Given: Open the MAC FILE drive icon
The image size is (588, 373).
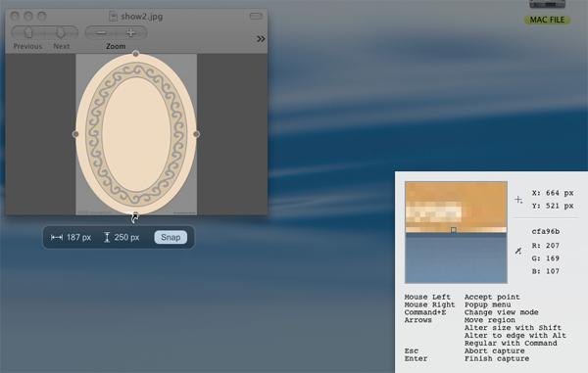Looking at the screenshot, I should (x=547, y=5).
